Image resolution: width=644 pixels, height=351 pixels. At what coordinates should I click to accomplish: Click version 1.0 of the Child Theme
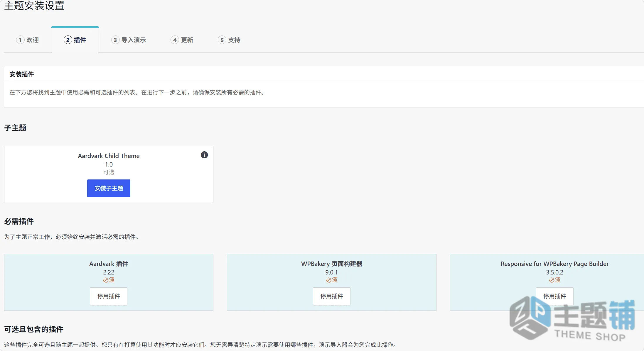tap(109, 165)
